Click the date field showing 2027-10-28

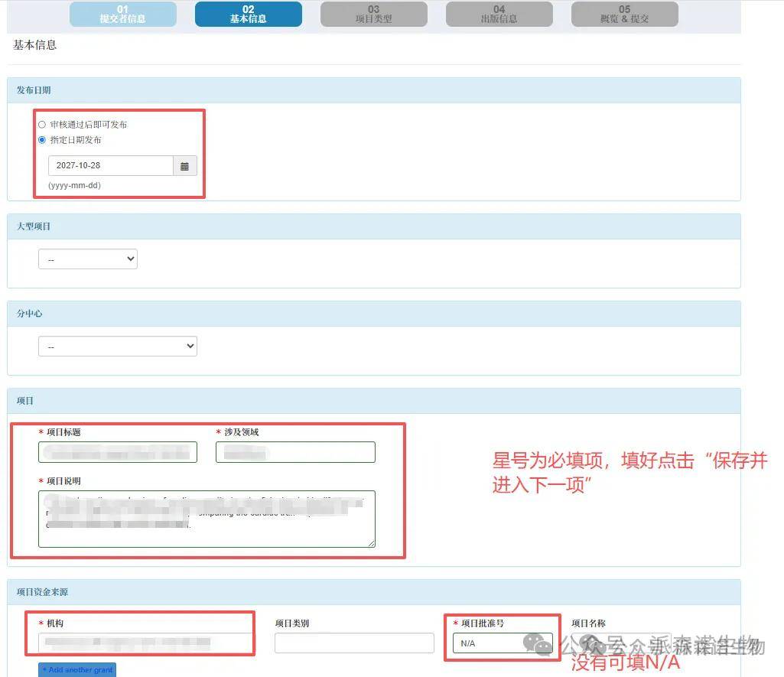tap(110, 166)
